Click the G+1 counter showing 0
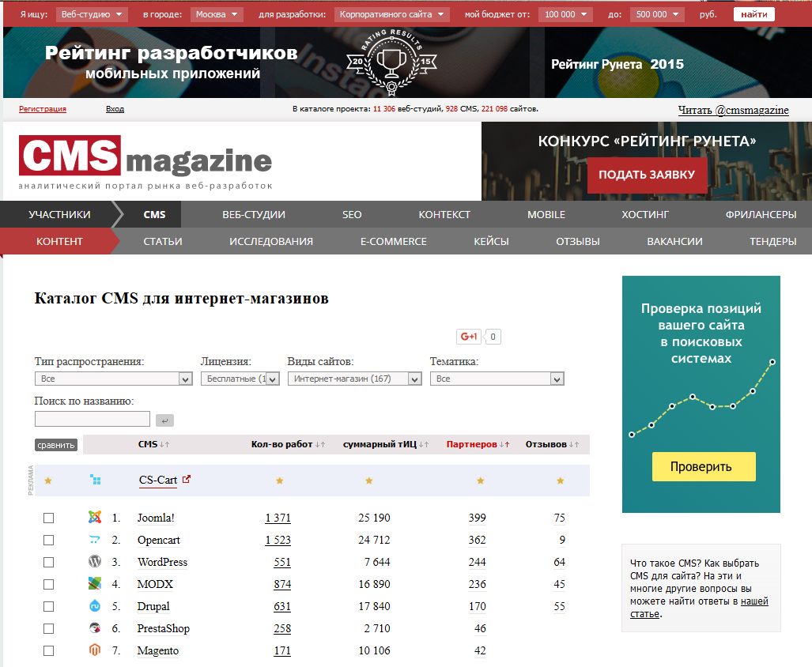Viewport: 812px width, 667px height. click(x=493, y=337)
